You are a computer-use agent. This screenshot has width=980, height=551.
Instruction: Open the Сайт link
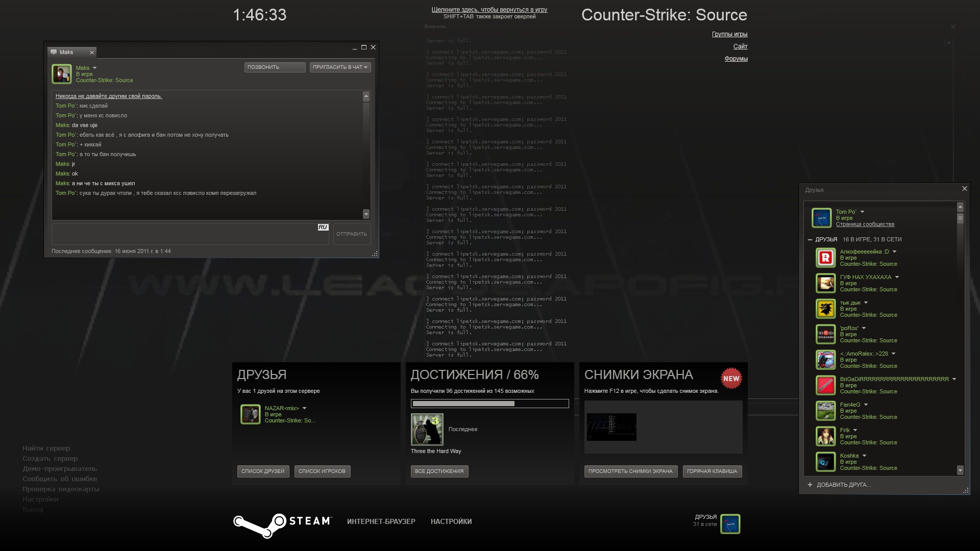[741, 46]
